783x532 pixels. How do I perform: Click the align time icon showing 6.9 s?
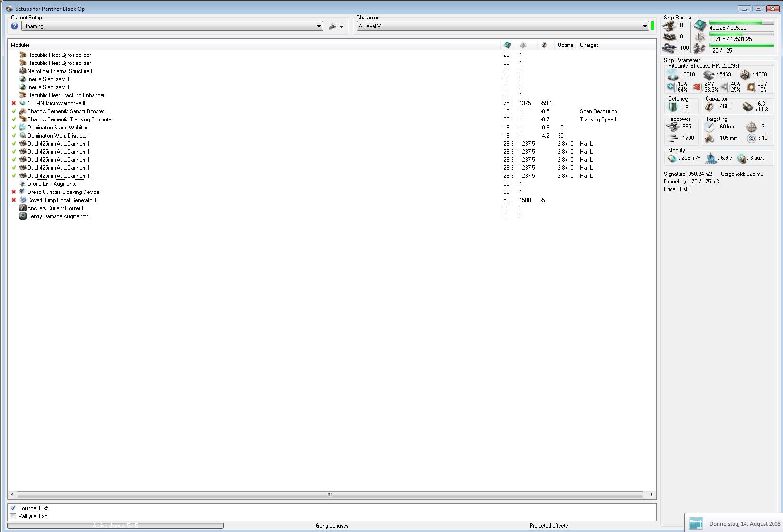click(711, 158)
